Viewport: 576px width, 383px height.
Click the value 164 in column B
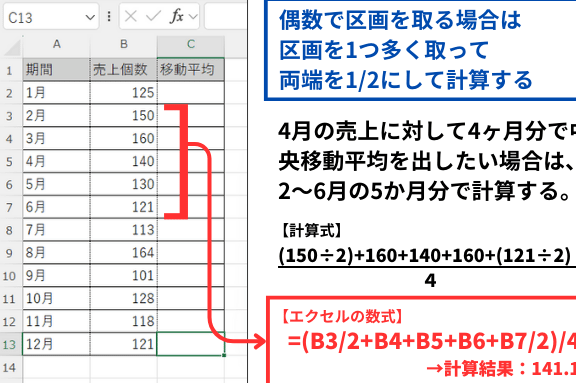[124, 253]
